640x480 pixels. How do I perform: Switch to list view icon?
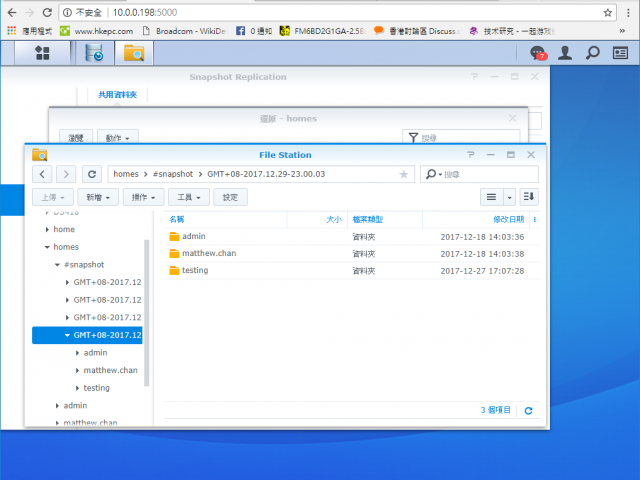(491, 197)
